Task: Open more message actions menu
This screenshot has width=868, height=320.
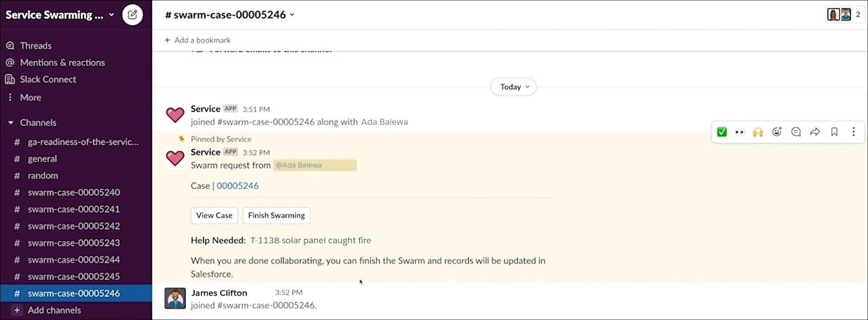Action: (x=853, y=132)
